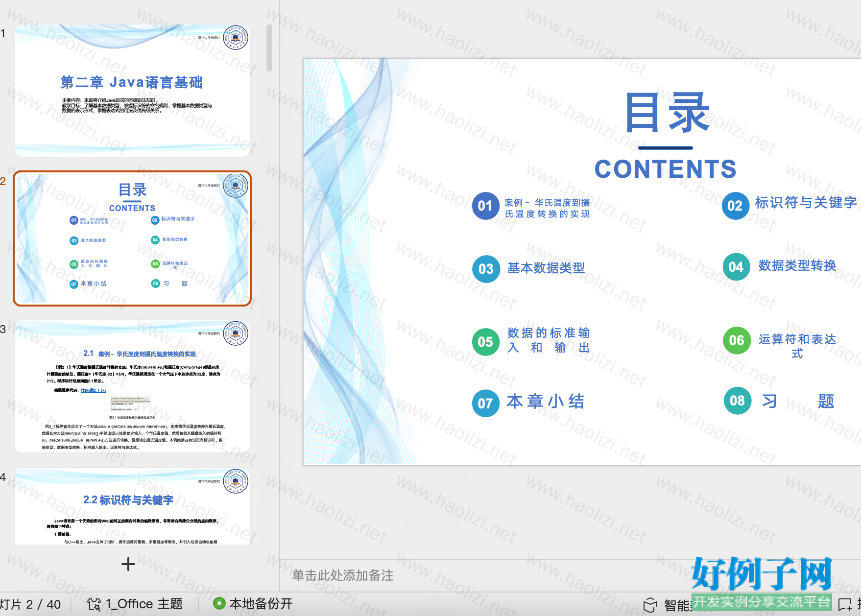Click the green local backup status icon
This screenshot has height=616, width=861.
click(x=219, y=604)
